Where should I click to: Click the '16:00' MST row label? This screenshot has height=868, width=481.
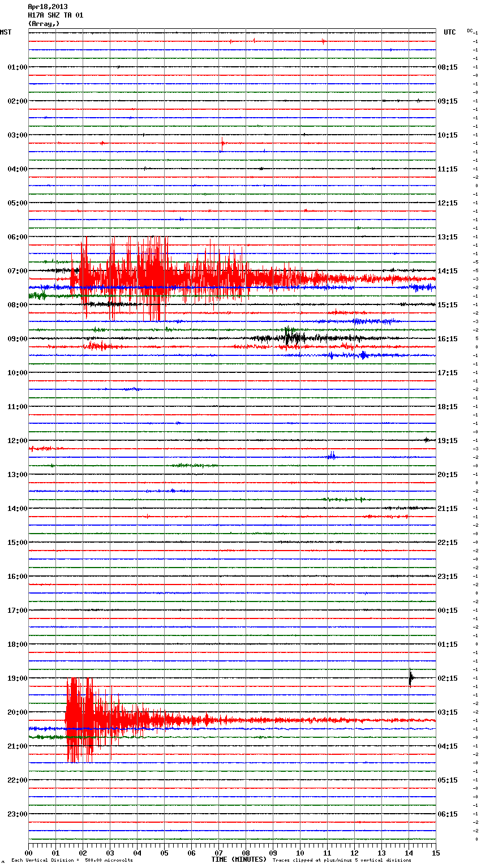(18, 577)
